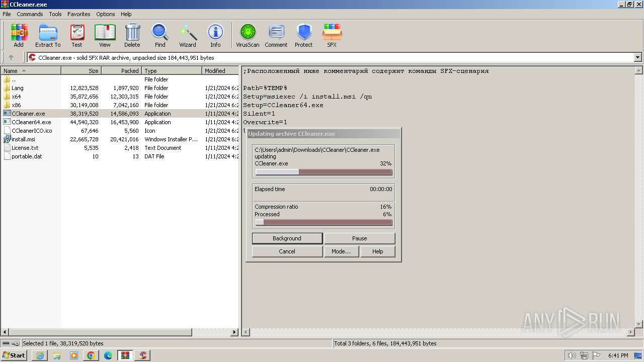The height and width of the screenshot is (362, 644).
Task: Expand the archive path dropdown arrow
Action: (637, 57)
